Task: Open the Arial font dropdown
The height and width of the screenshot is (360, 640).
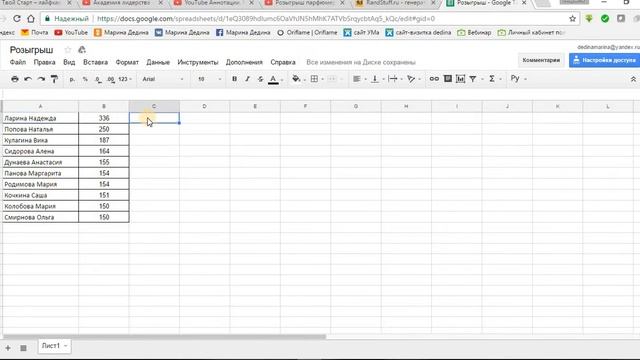Action: click(x=162, y=79)
